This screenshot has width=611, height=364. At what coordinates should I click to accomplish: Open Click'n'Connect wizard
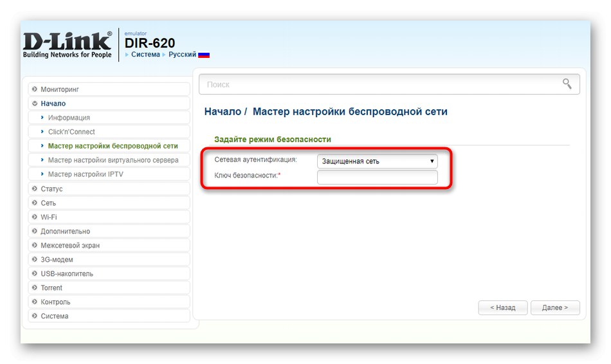pos(109,132)
